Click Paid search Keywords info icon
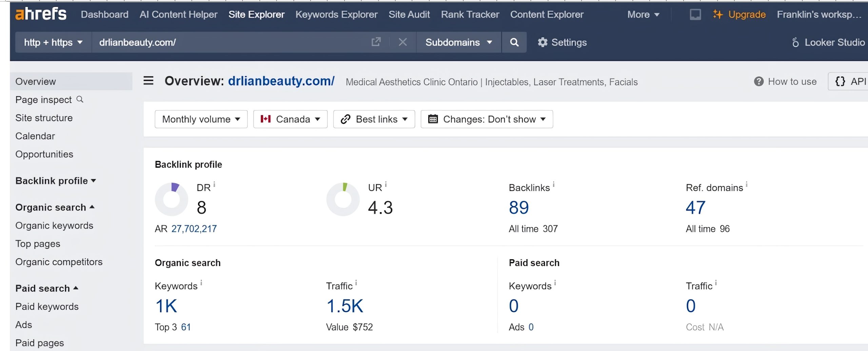868x351 pixels. [x=555, y=283]
